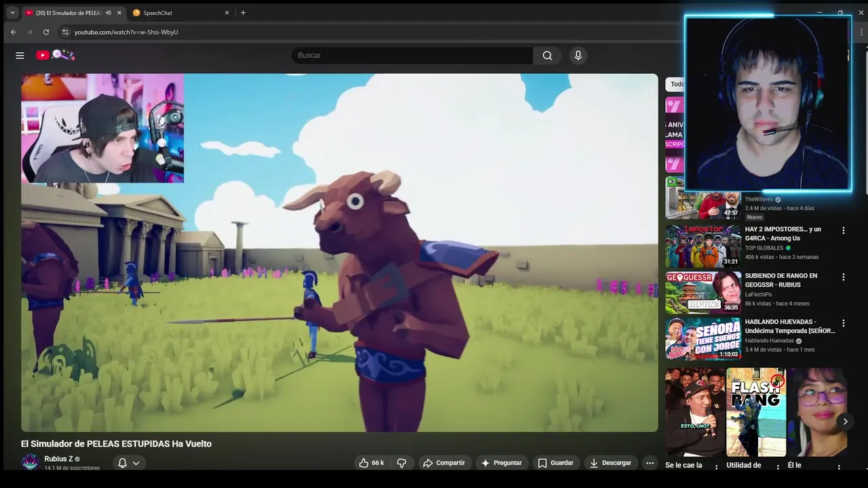Image resolution: width=868 pixels, height=488 pixels.
Task: Click the LaFlechiPo channel name
Action: 758,295
